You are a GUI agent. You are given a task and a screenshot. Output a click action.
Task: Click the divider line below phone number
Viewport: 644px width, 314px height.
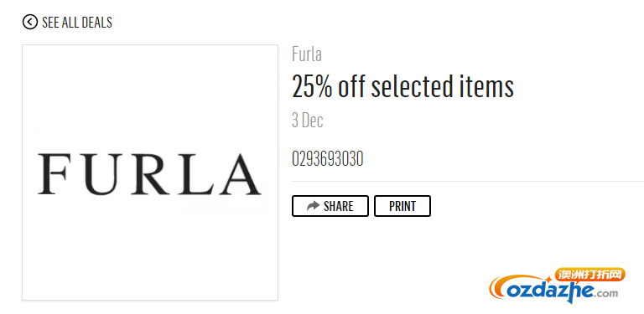468,181
